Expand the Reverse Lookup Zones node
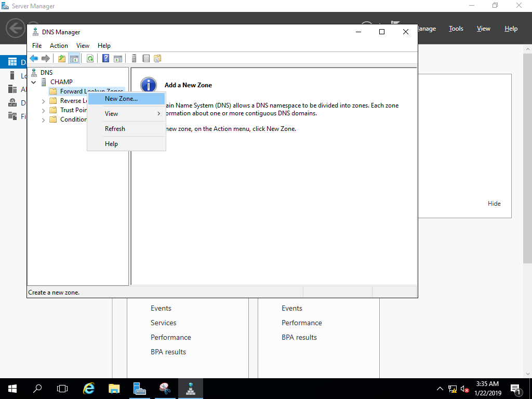 pyautogui.click(x=43, y=101)
